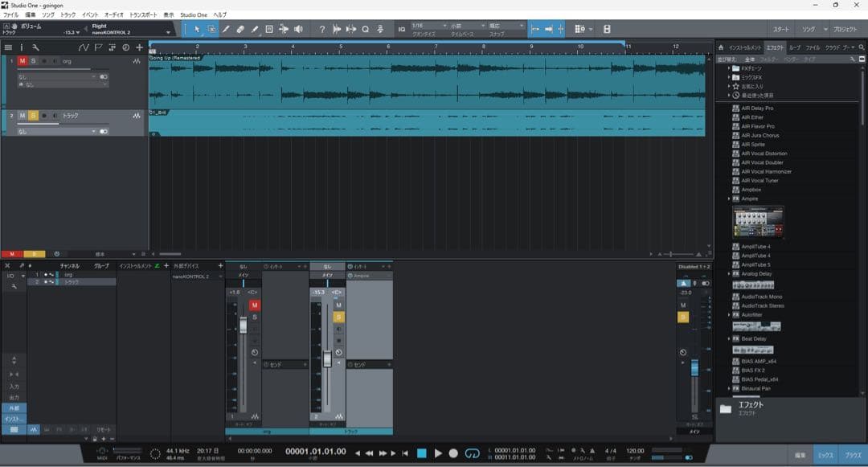Click the Q quantize button
The width and height of the screenshot is (868, 467).
[x=366, y=29]
